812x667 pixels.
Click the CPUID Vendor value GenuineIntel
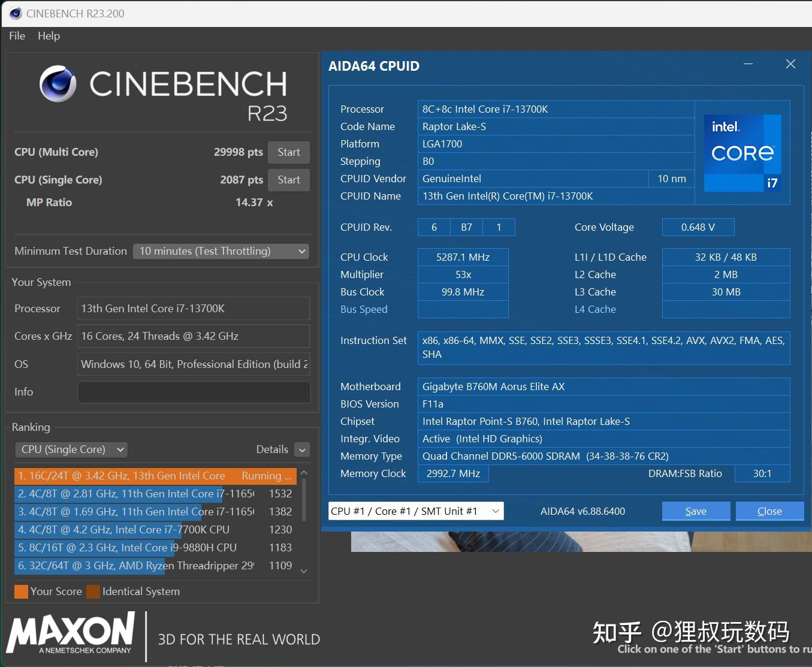coord(533,179)
